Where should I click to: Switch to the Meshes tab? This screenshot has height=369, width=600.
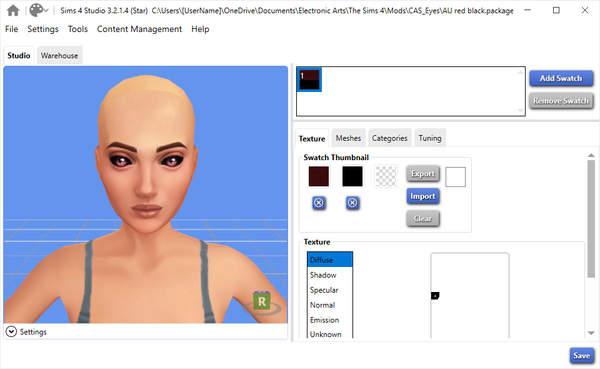click(x=348, y=138)
